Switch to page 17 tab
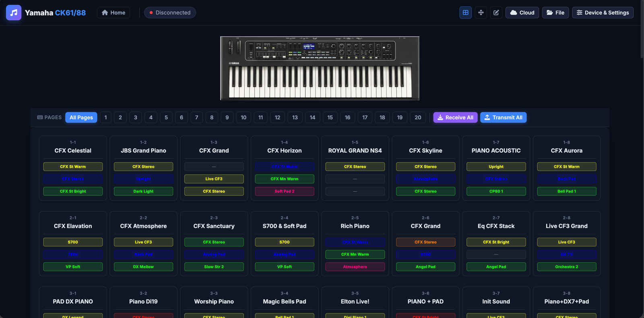 pos(365,117)
